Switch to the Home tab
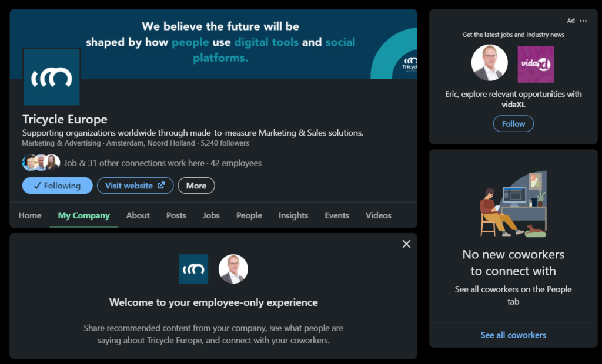 [30, 215]
